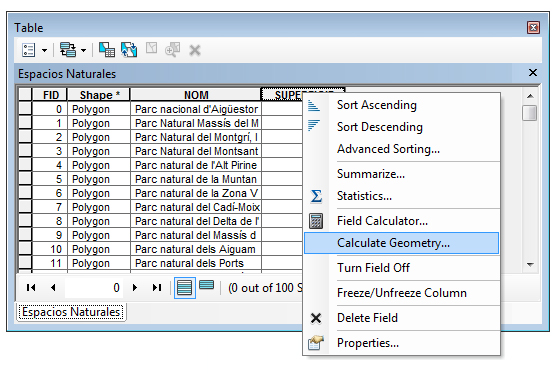Viewport: 554px width, 374px height.
Task: Click the Statistics sigma icon
Action: 316,196
